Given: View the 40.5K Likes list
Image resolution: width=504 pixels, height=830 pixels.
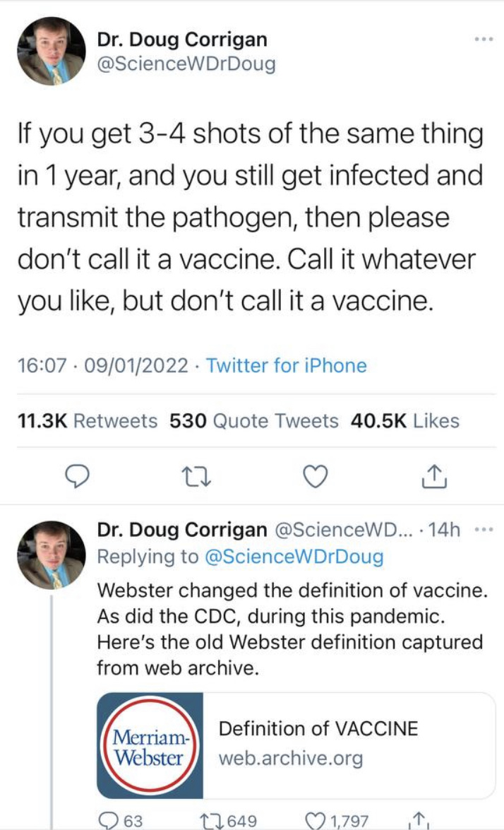Looking at the screenshot, I should tap(405, 421).
